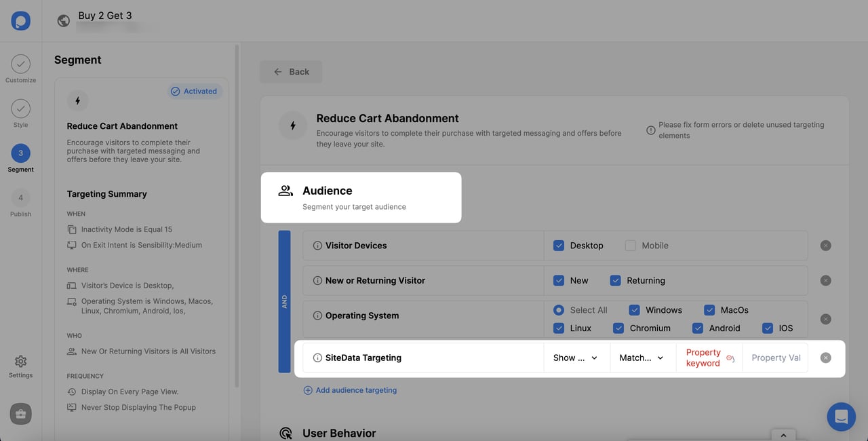Click the lightning icon beside main heading
The width and height of the screenshot is (868, 441).
tap(293, 126)
